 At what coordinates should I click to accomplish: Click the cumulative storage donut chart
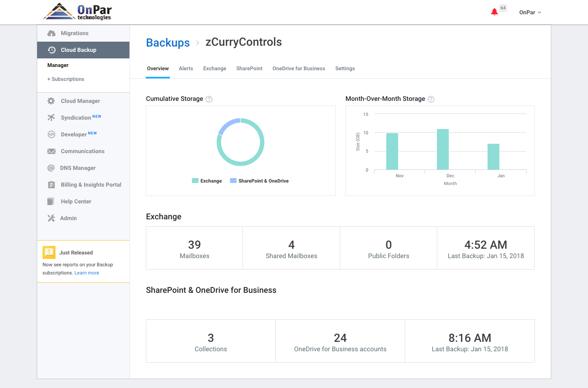[x=241, y=142]
